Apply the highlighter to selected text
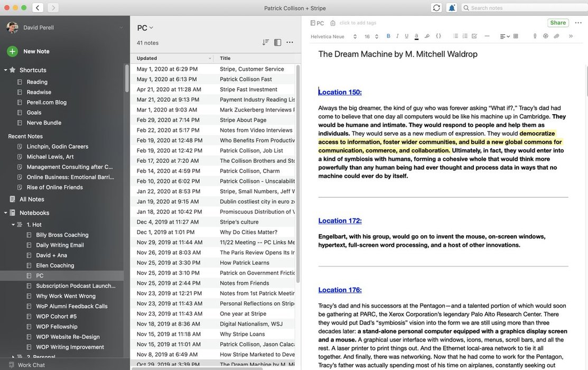This screenshot has width=588, height=370. point(427,36)
